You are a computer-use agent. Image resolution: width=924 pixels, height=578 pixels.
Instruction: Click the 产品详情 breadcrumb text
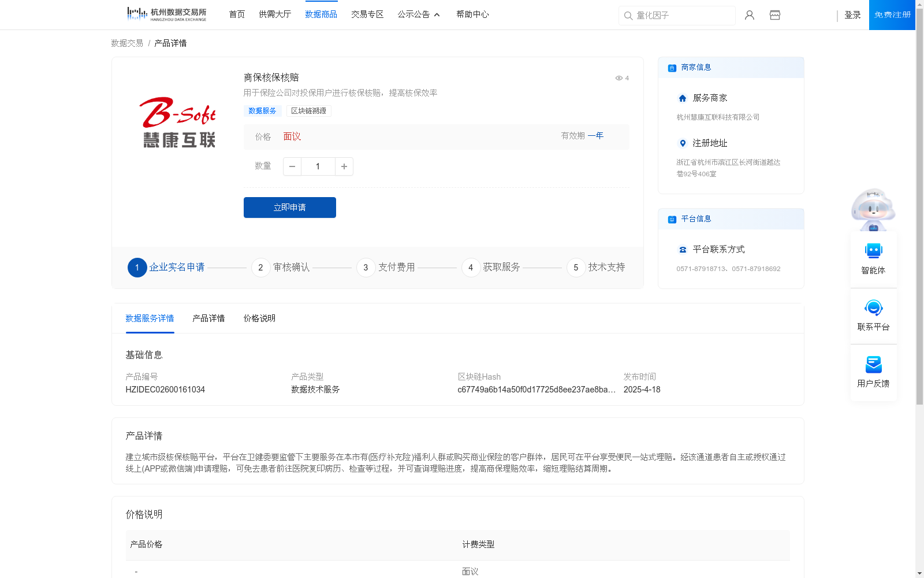pos(170,43)
